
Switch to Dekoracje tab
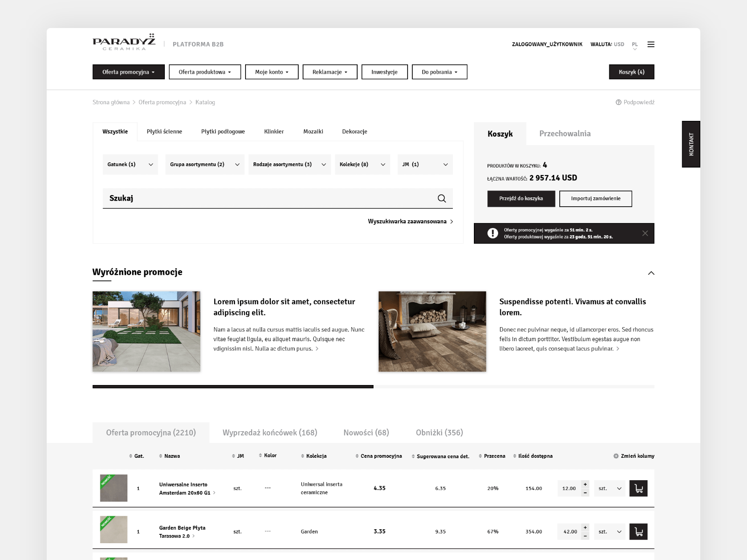click(355, 132)
